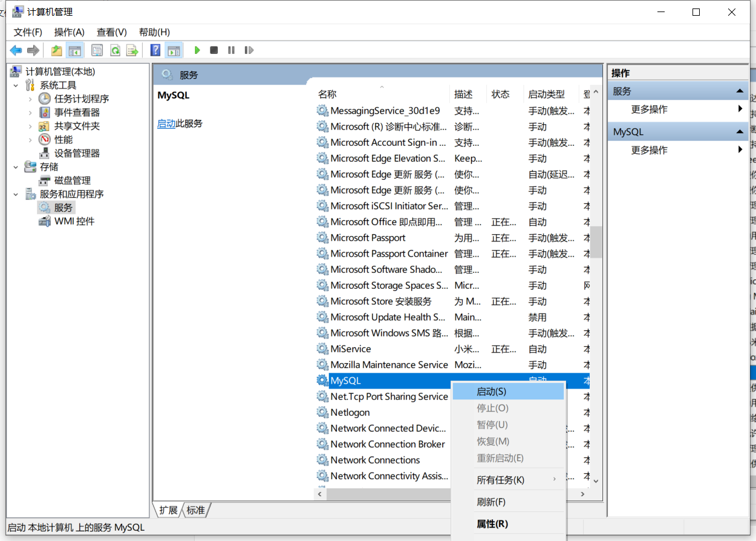Click gear icon of Microsoft Passport row
The width and height of the screenshot is (756, 541).
[x=322, y=238]
